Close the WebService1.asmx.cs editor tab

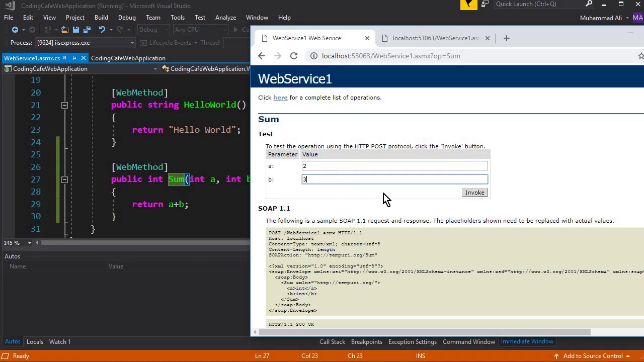tap(84, 58)
